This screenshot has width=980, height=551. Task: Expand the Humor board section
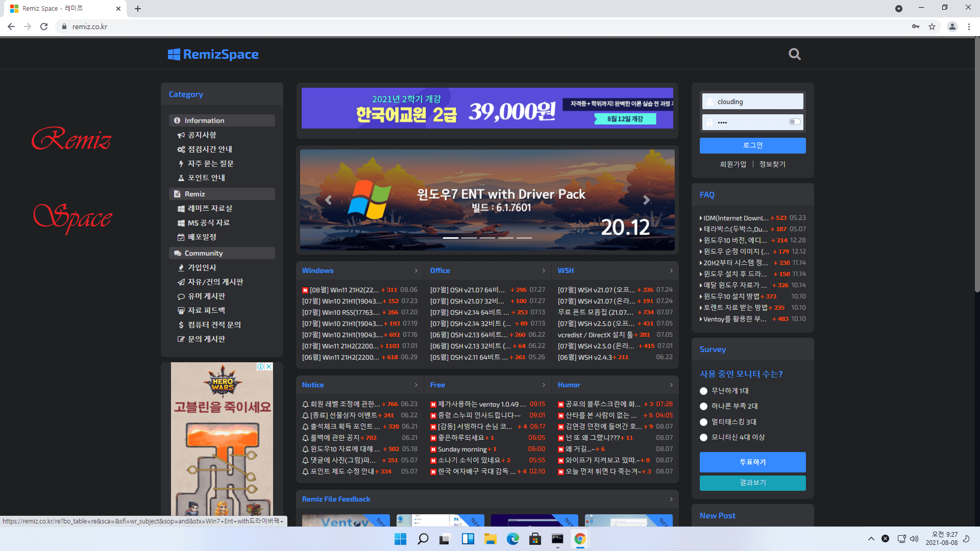pos(671,385)
